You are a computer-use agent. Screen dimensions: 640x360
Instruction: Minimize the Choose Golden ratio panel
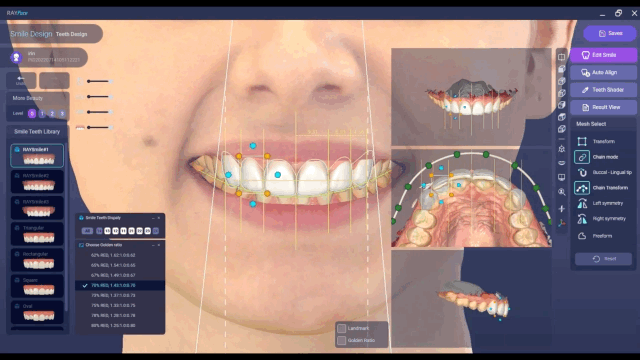coord(153,245)
